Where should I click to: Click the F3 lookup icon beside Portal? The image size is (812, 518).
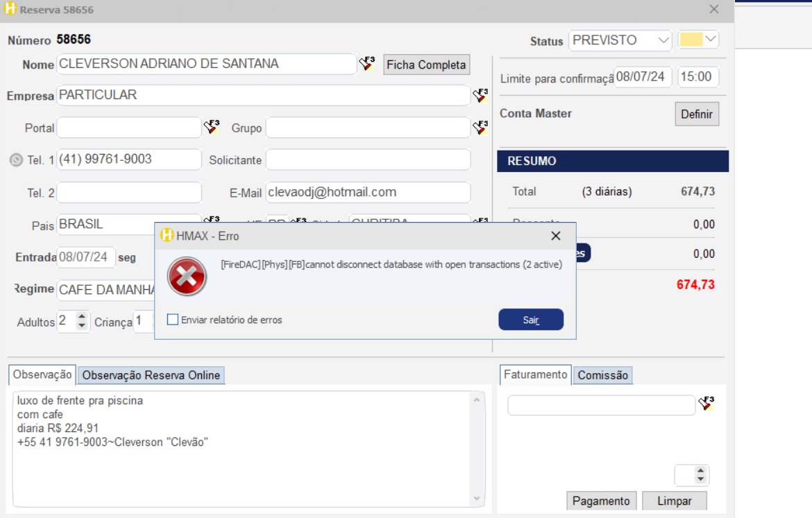[x=212, y=128]
